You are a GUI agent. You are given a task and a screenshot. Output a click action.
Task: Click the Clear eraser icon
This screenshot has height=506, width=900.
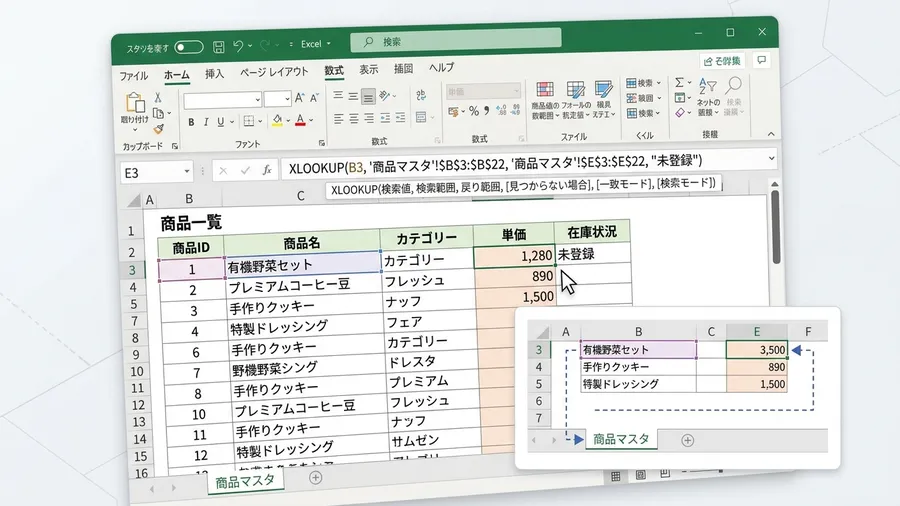pos(680,113)
